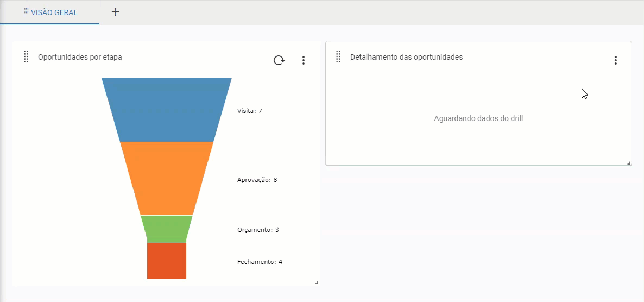
Task: Open options menu of Oportunidades por etapa
Action: pyautogui.click(x=304, y=60)
